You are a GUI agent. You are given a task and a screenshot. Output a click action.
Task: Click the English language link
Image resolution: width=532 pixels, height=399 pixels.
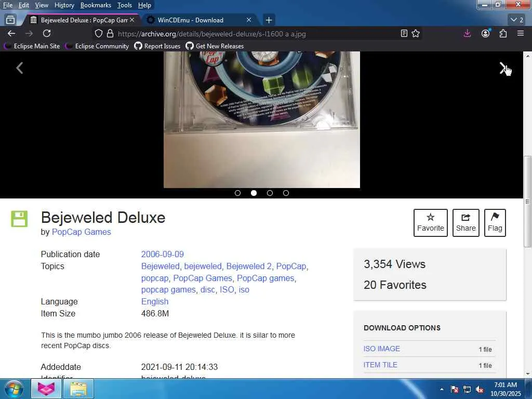pos(155,302)
